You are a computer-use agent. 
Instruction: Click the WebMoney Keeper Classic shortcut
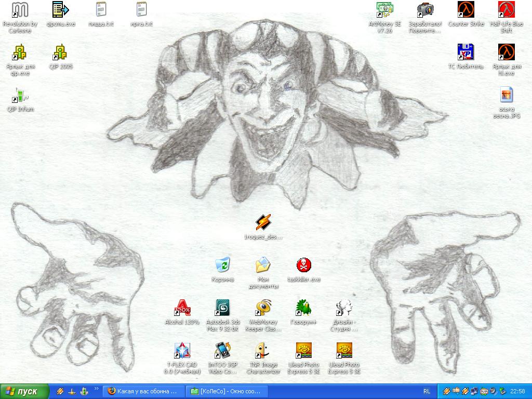[x=263, y=308]
